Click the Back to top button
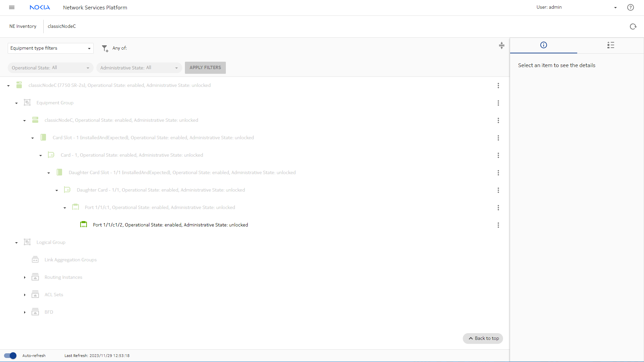644x362 pixels. tap(483, 339)
